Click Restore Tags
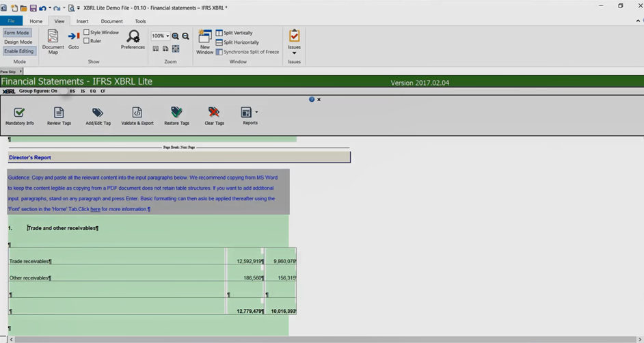Viewport: 644px width, 343px height. (x=176, y=116)
